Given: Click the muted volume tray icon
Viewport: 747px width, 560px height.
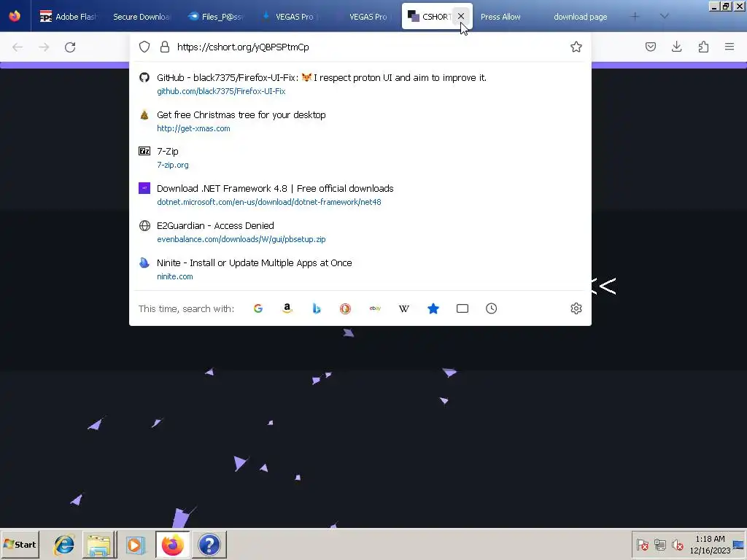Looking at the screenshot, I should click(677, 544).
